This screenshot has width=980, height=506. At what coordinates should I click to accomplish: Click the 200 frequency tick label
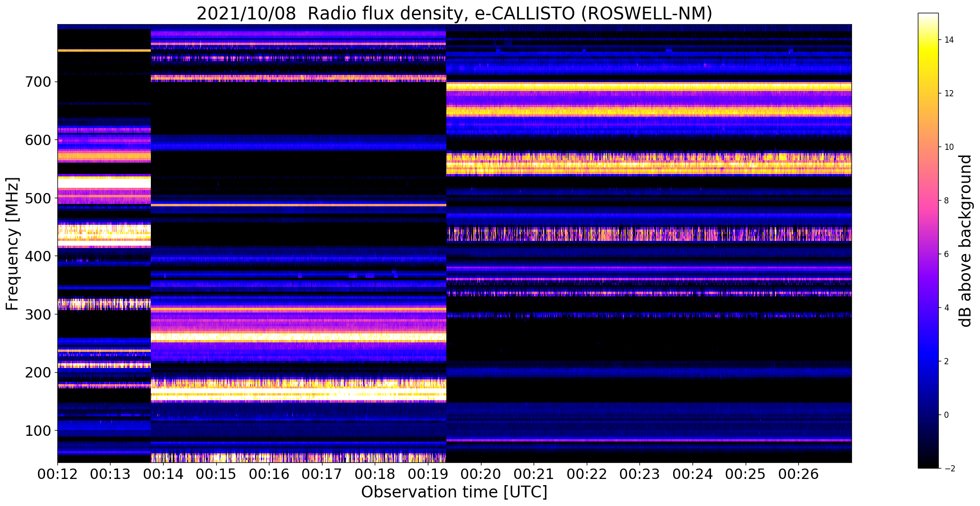37,373
